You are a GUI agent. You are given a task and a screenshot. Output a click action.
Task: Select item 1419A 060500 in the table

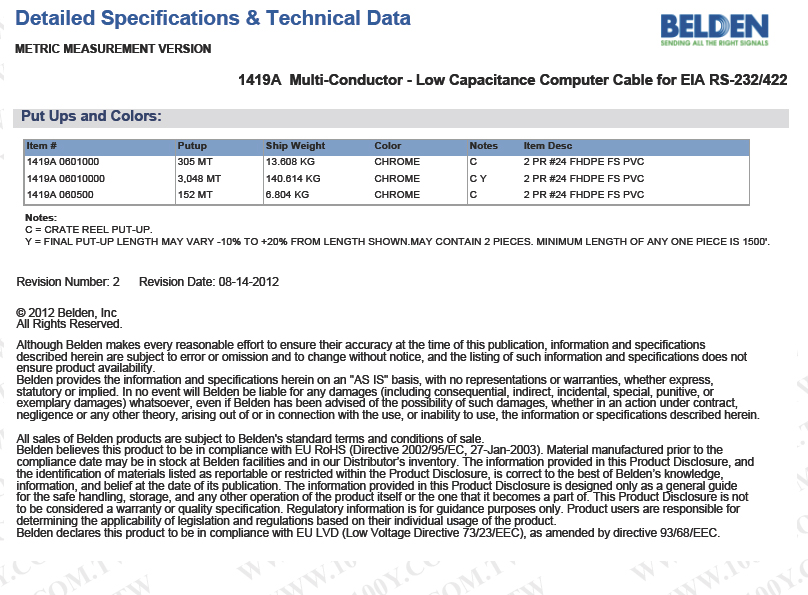pos(60,194)
